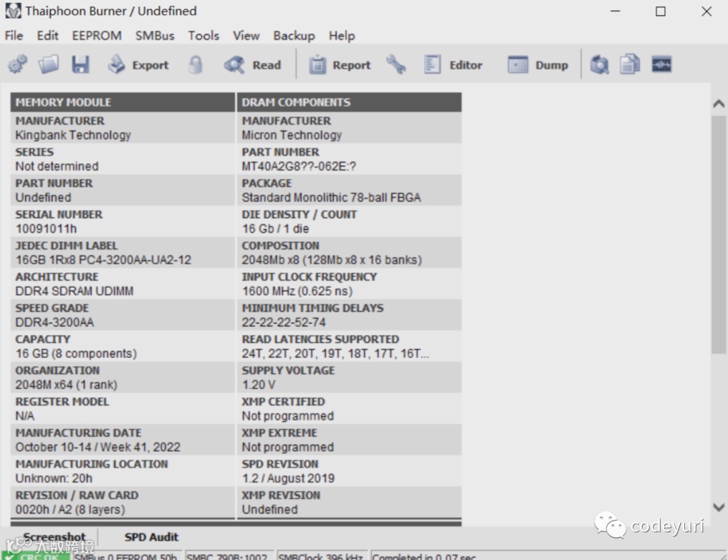Viewport: 728px width, 560px height.
Task: Click capacity value 16 GB (8 components)
Action: 76,353
